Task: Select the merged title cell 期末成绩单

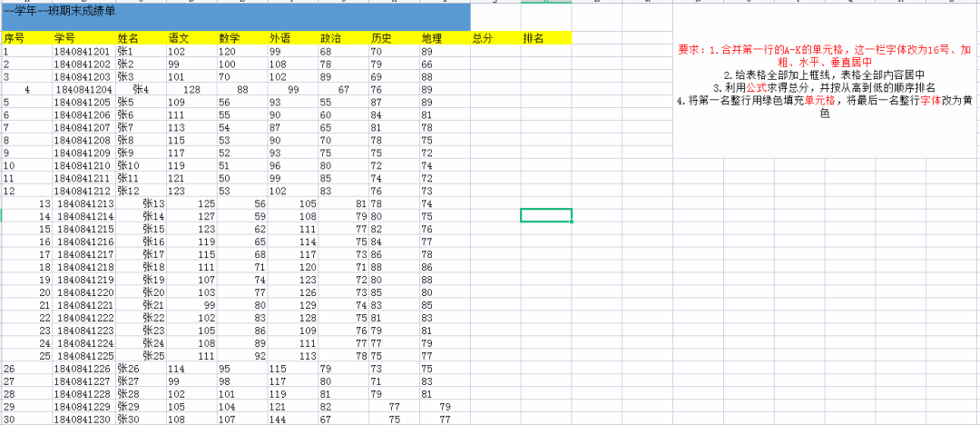Action: coord(235,15)
